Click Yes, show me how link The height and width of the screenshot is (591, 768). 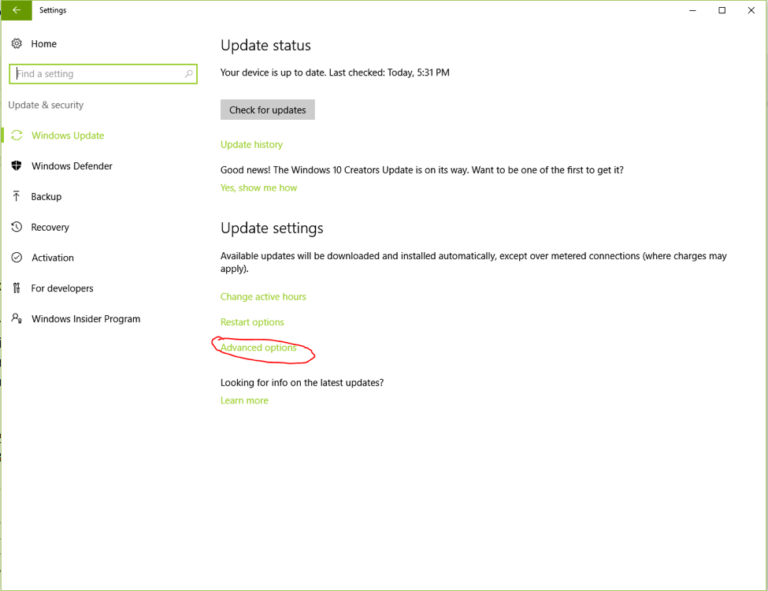pos(259,188)
